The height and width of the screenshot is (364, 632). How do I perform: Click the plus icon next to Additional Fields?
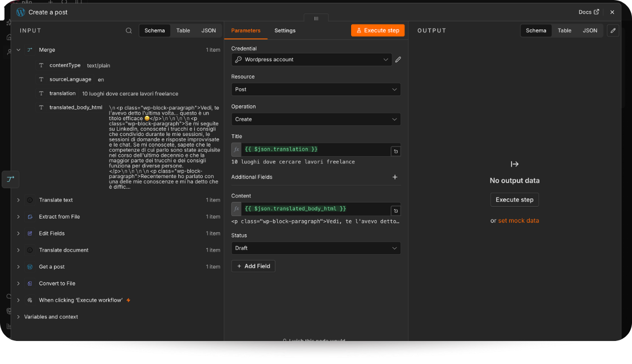click(x=394, y=177)
